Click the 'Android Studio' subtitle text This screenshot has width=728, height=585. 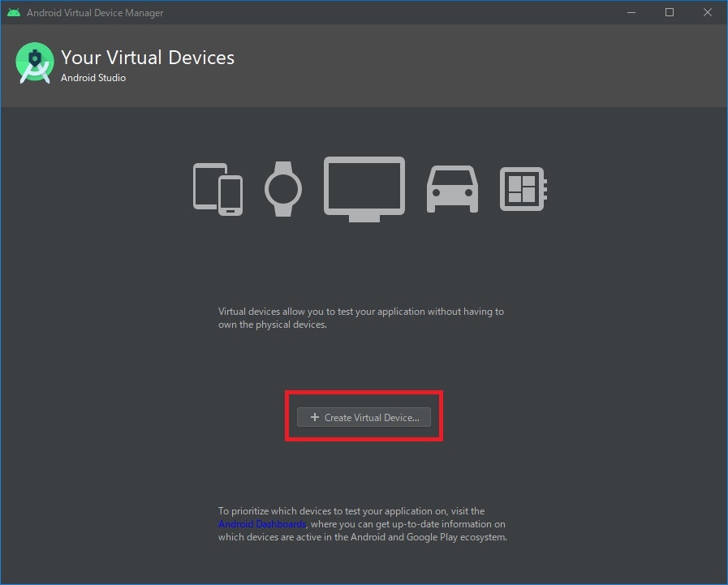[93, 78]
